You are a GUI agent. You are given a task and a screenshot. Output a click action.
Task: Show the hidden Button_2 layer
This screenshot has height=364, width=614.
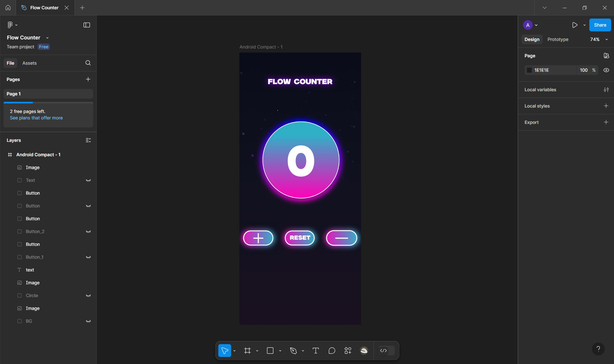click(x=88, y=231)
